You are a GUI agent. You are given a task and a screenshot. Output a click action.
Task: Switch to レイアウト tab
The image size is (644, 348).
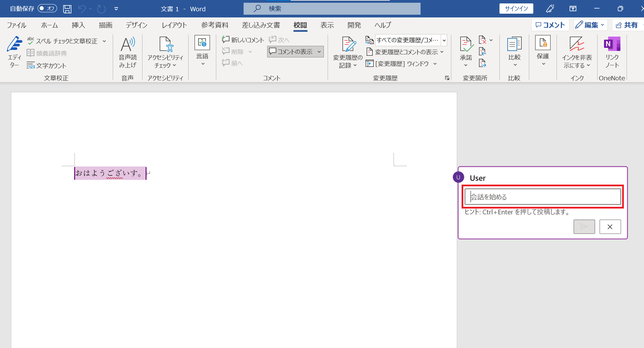click(x=174, y=25)
